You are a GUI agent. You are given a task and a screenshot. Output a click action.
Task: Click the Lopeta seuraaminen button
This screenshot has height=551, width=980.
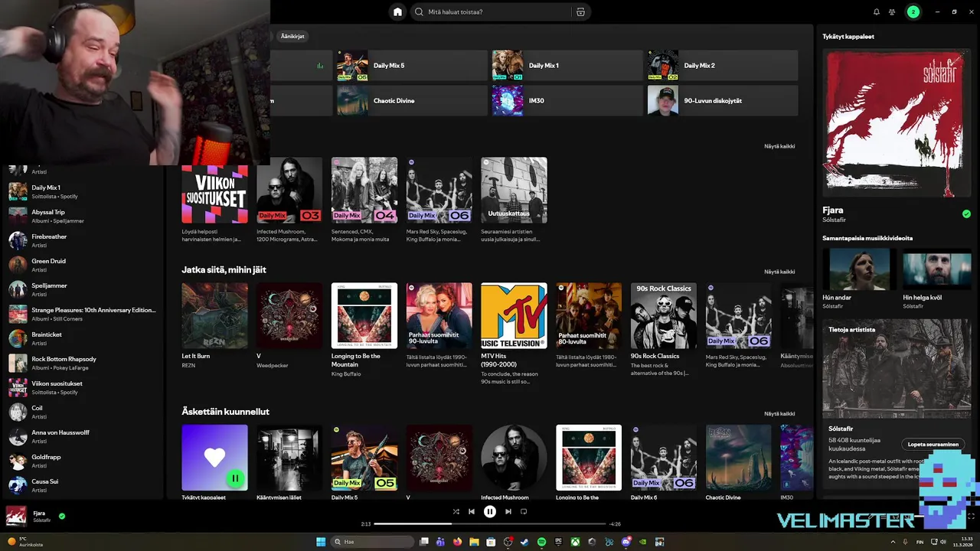tap(933, 444)
